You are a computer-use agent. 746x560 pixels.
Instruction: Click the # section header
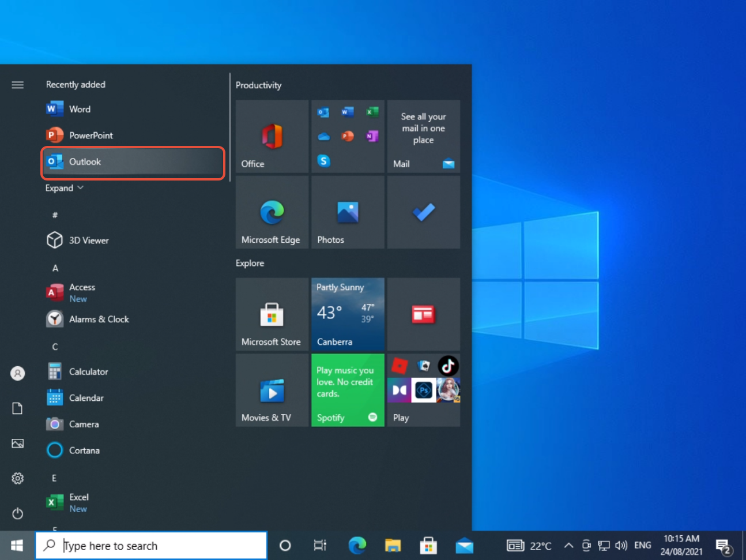point(55,215)
